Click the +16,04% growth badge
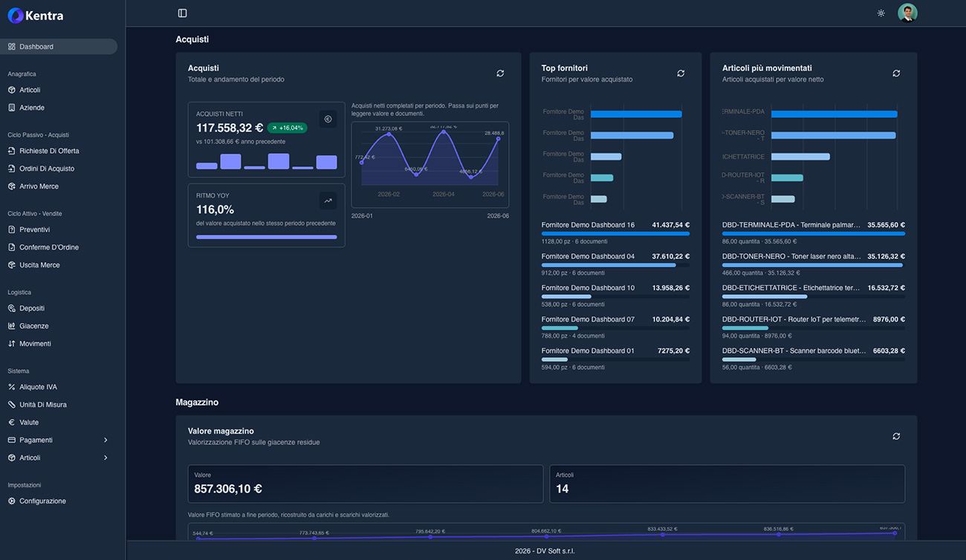966x560 pixels. coord(287,128)
